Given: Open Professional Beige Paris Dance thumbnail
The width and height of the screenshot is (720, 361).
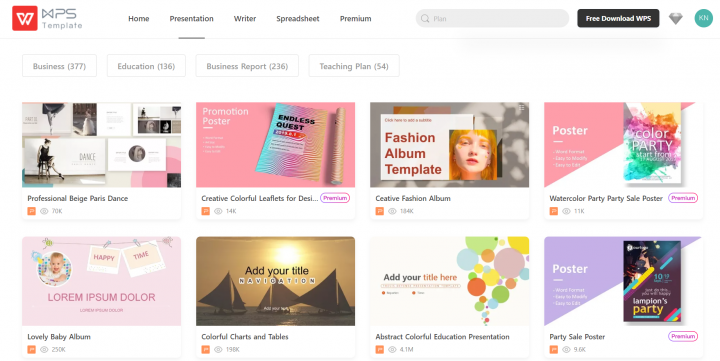Looking at the screenshot, I should (101, 145).
